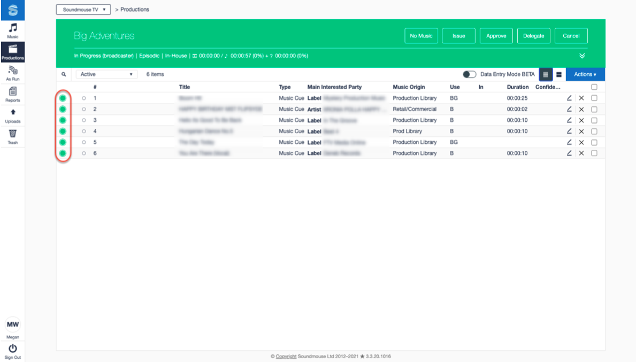Open the Uploads section
This screenshot has width=636, height=364.
point(13,115)
